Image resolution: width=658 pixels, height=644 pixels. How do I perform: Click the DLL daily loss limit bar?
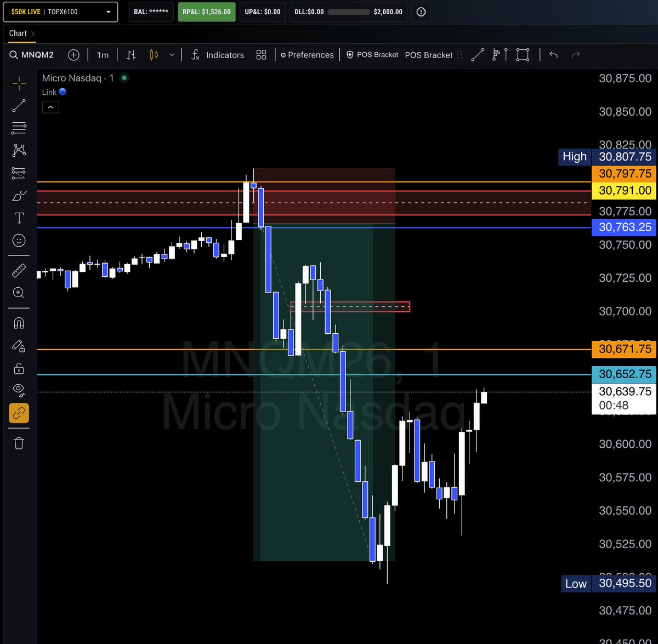348,12
